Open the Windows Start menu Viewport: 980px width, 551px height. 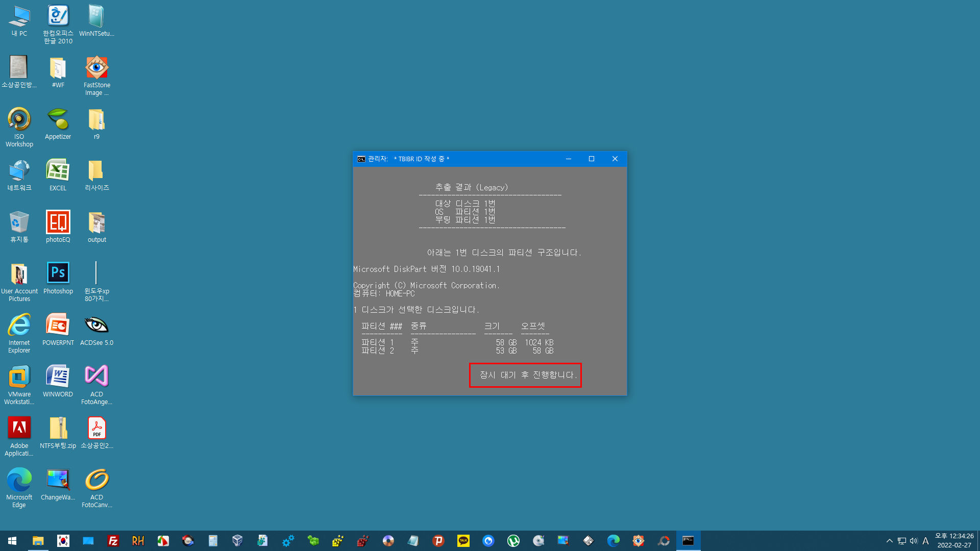(12, 541)
